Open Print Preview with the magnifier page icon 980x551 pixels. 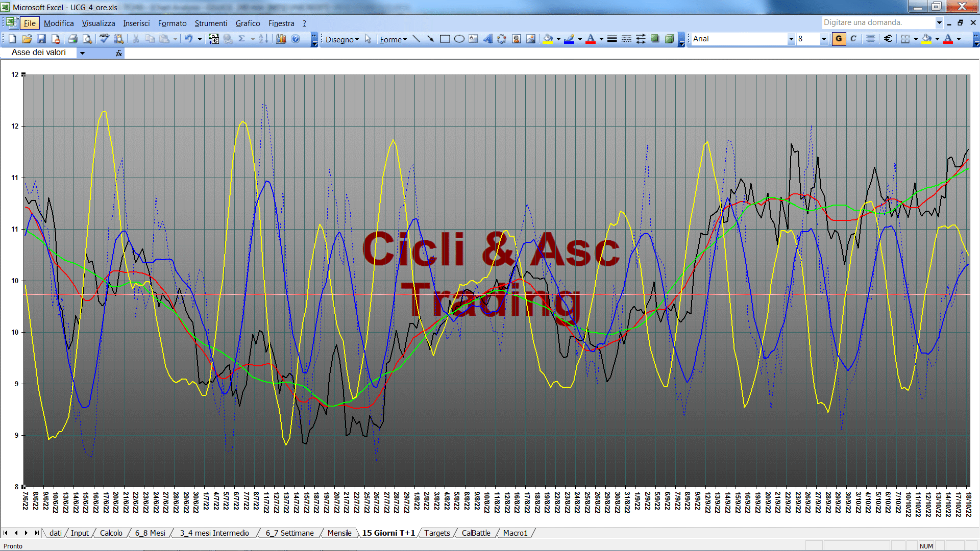coord(87,39)
